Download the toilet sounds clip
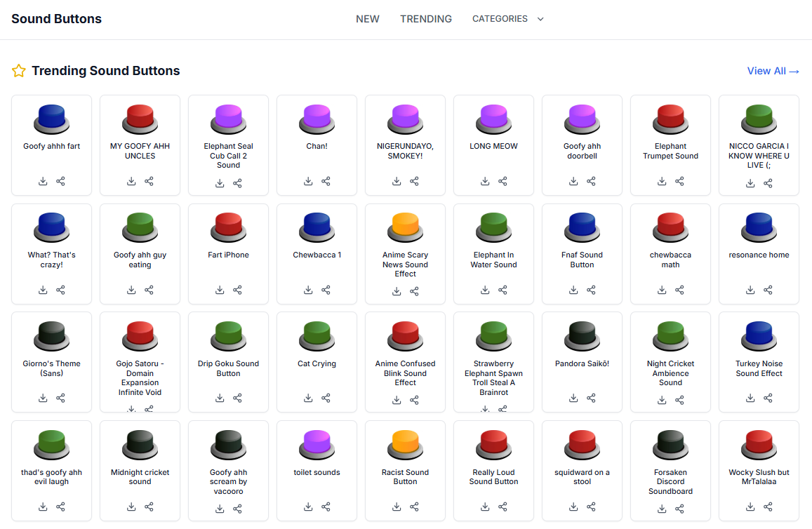The height and width of the screenshot is (529, 812). (x=308, y=507)
